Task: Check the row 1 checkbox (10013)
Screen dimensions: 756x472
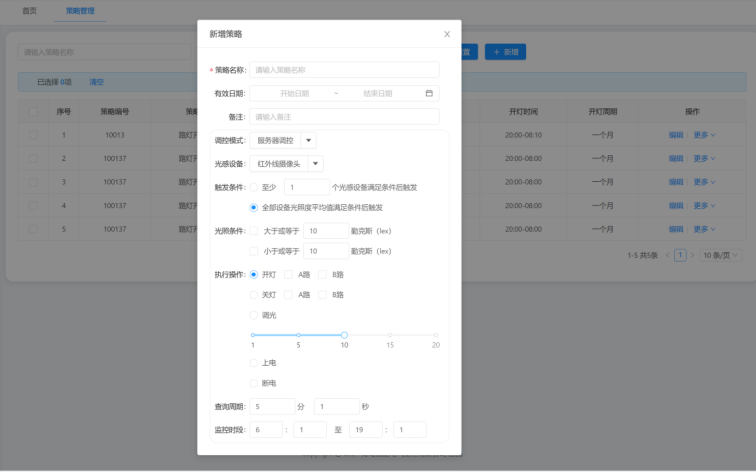Action: pyautogui.click(x=33, y=135)
